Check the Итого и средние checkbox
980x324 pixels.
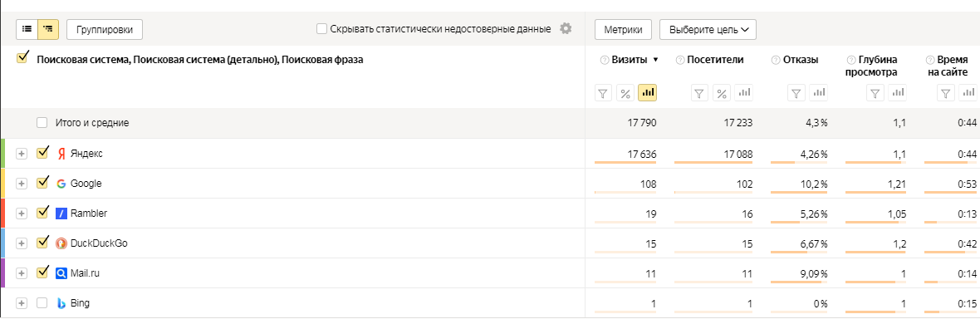pyautogui.click(x=42, y=123)
